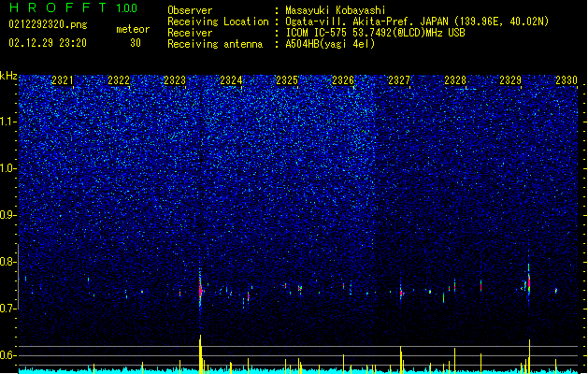Click the 2321 time marker
Image resolution: width=588 pixels, height=374 pixels.
point(63,80)
